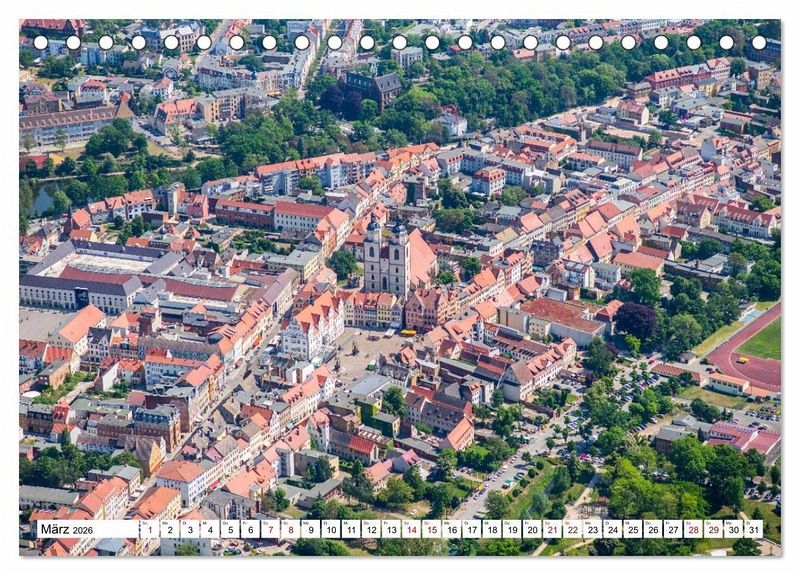800x575 pixels.
Task: Select day 17 in the calendar strip
Action: (x=472, y=529)
